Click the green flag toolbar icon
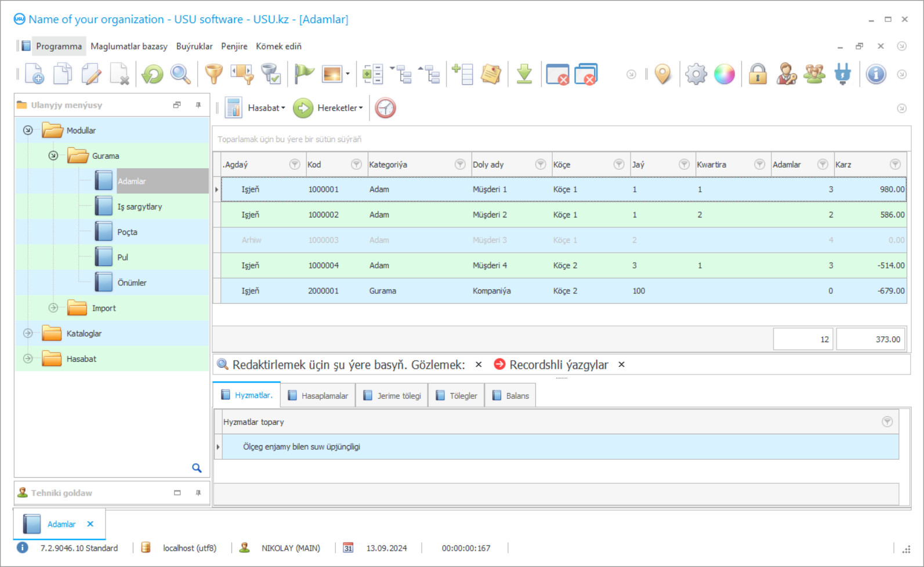The image size is (924, 567). [x=303, y=74]
